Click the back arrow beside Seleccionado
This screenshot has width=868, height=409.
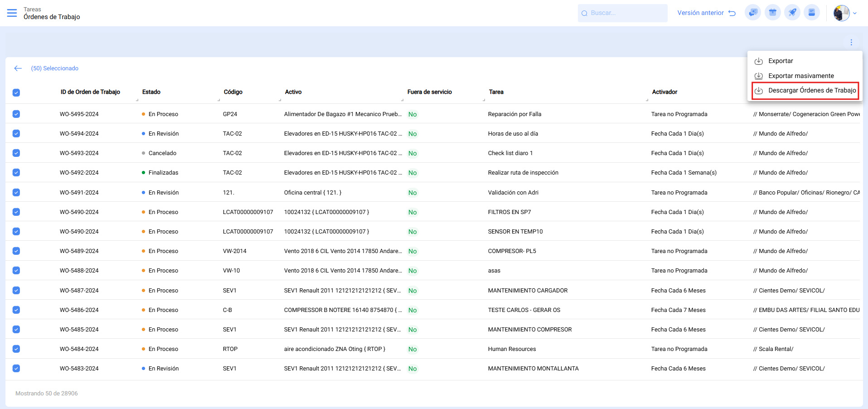[x=18, y=68]
